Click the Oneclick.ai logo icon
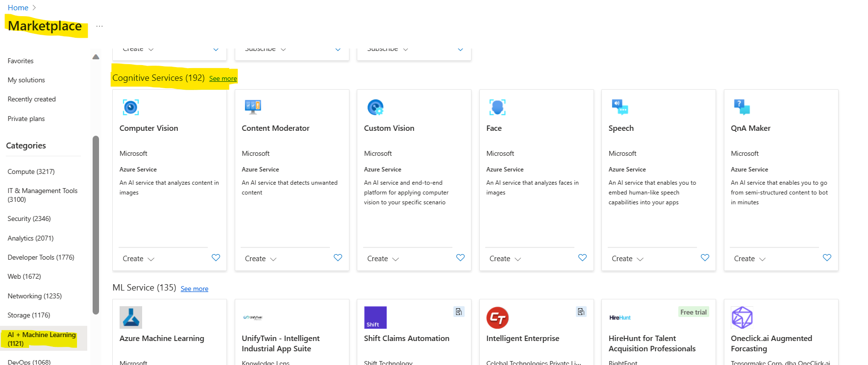Screen dimensions: 868x365 click(742, 317)
